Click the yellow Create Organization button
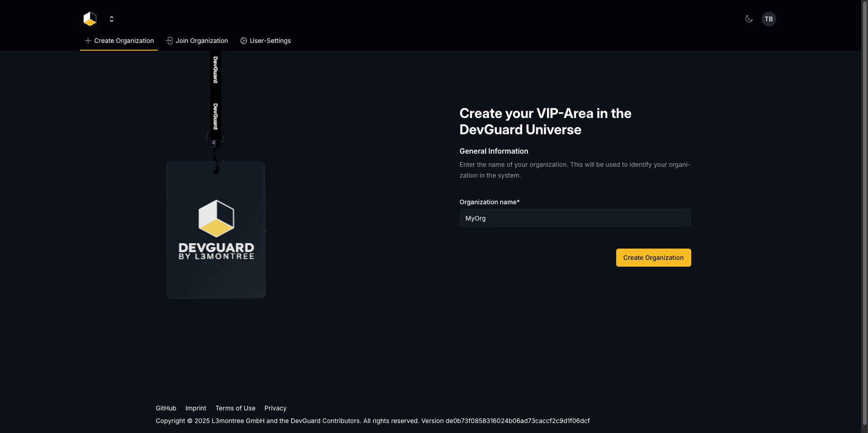868x433 pixels. pos(653,258)
